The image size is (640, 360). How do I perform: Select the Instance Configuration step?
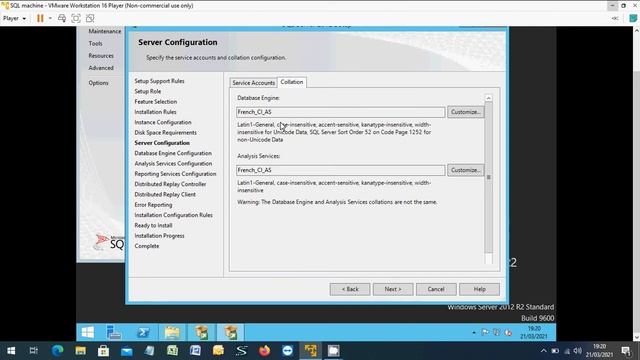point(163,122)
